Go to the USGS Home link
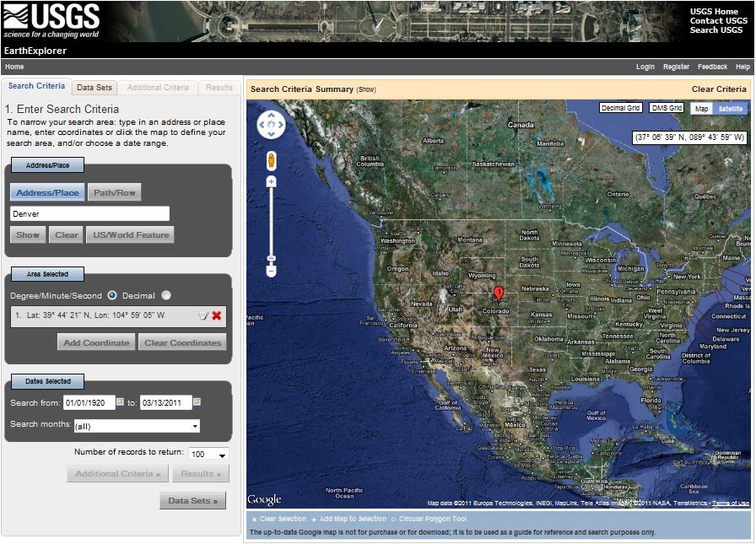The image size is (756, 544). [x=714, y=12]
